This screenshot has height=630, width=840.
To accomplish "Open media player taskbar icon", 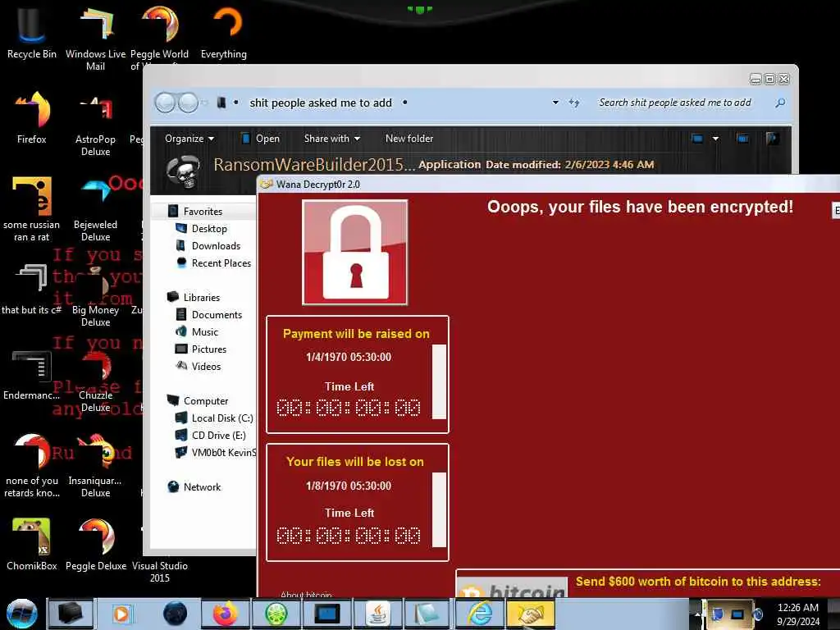I will 121,614.
